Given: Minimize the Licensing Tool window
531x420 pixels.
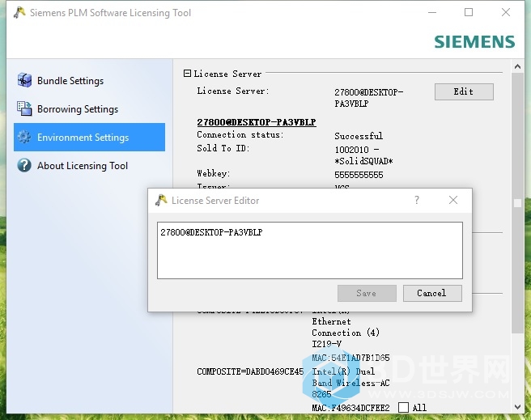Looking at the screenshot, I should click(432, 12).
